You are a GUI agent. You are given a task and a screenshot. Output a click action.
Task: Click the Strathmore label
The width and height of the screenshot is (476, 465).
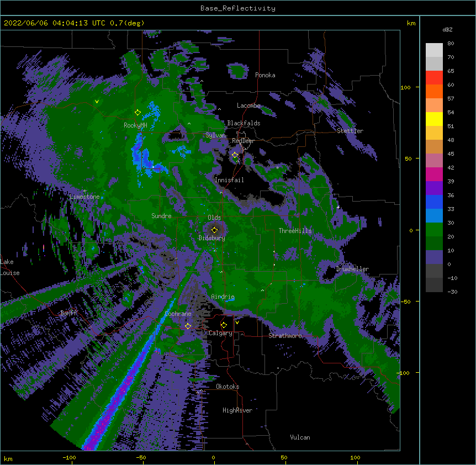pyautogui.click(x=285, y=336)
